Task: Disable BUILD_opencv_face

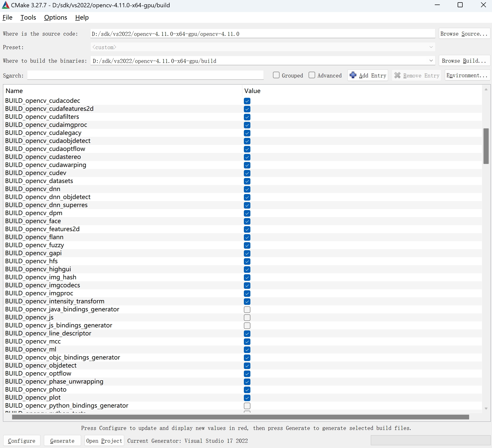Action: pos(247,221)
